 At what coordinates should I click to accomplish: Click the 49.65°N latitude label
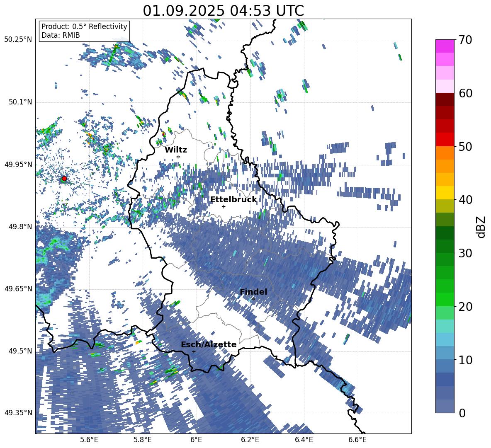(x=18, y=288)
